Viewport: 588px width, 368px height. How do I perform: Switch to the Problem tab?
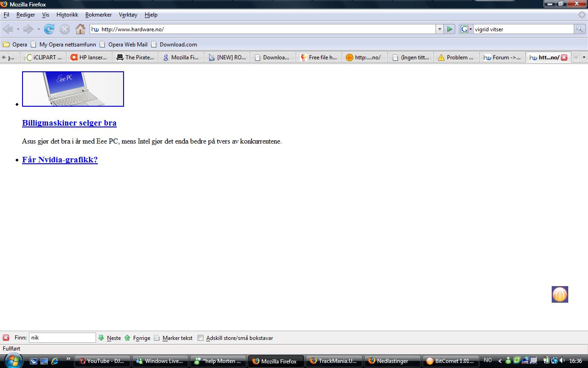457,57
